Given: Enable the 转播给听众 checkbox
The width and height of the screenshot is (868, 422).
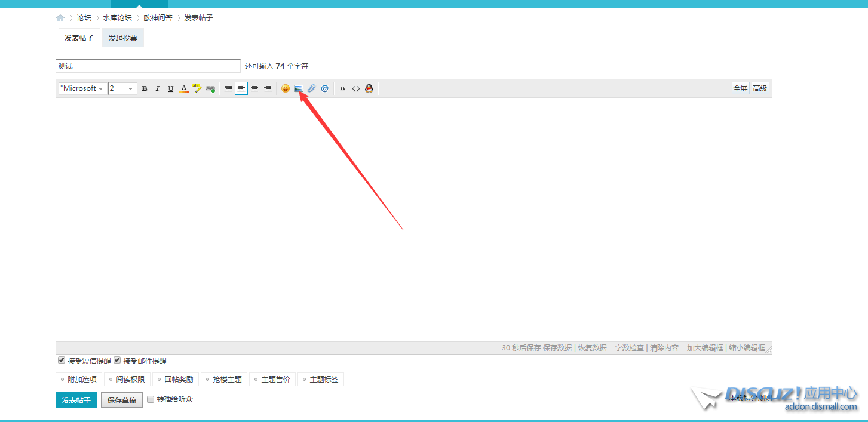Looking at the screenshot, I should coord(151,399).
